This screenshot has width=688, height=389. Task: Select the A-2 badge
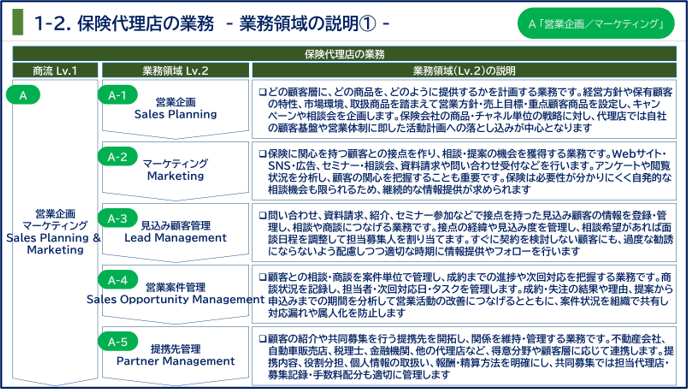117,157
